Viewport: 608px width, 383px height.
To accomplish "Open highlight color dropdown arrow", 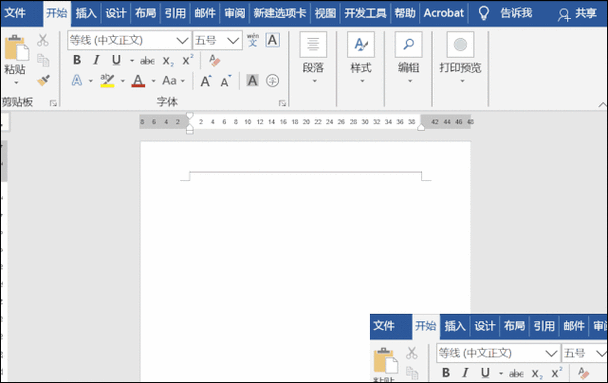I will (x=123, y=81).
